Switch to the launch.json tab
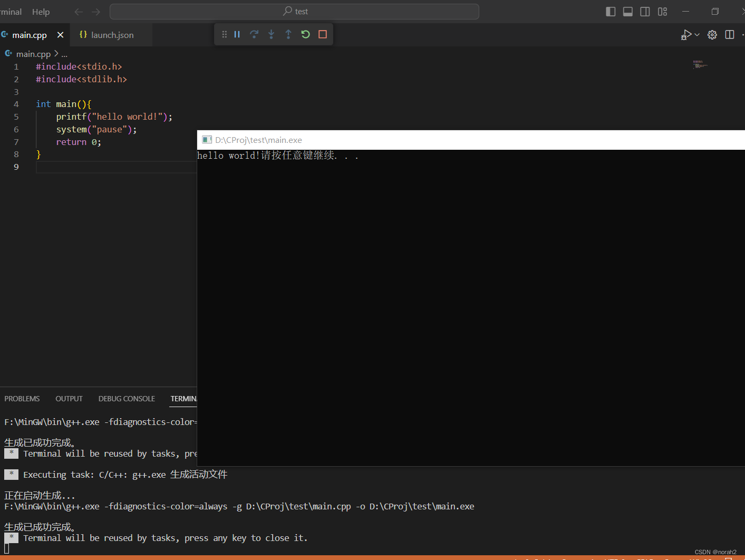This screenshot has height=560, width=745. 111,35
